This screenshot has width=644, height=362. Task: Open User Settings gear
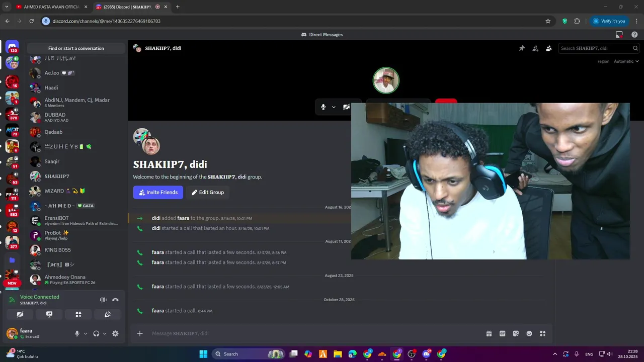(115, 333)
